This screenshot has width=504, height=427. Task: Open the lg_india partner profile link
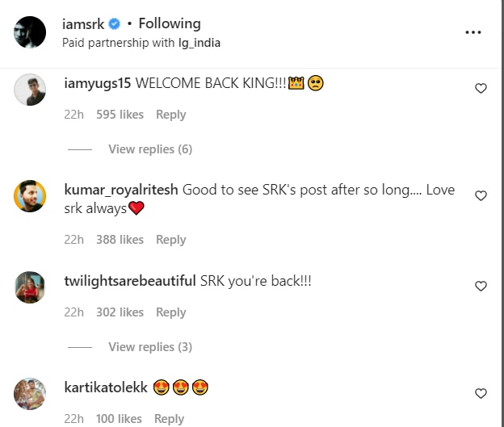199,43
